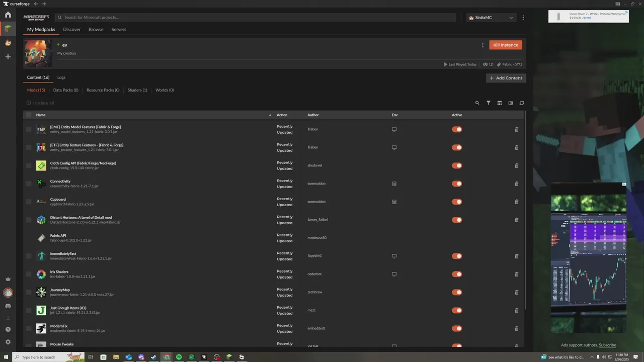Image resolution: width=644 pixels, height=362 pixels.
Task: Open the Worlds (0) tab
Action: 165,90
